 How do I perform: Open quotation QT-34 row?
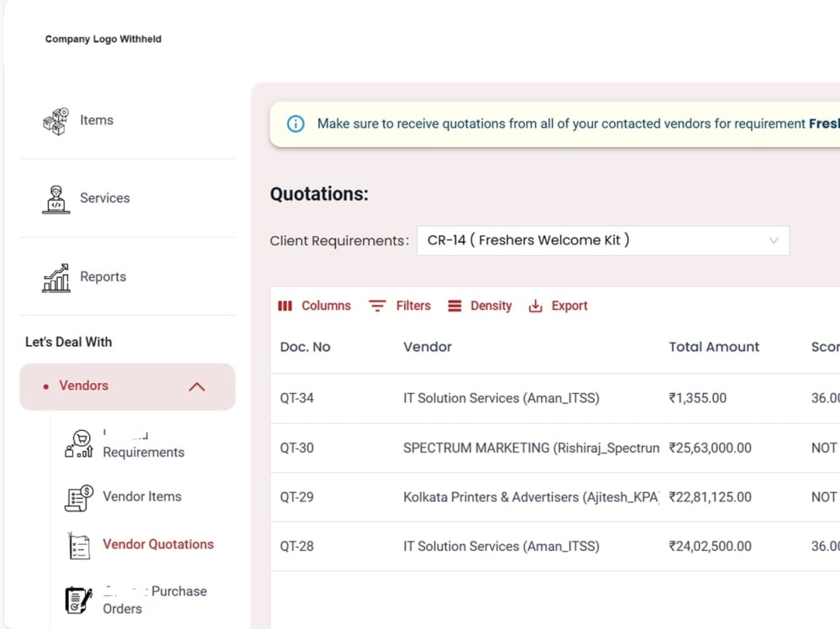(x=555, y=399)
